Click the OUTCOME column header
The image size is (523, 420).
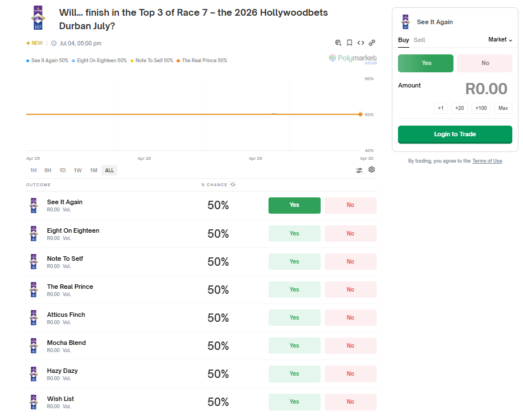38,185
